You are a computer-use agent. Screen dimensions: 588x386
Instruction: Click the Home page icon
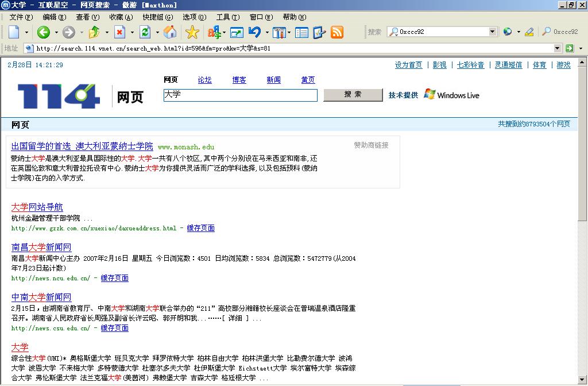170,33
